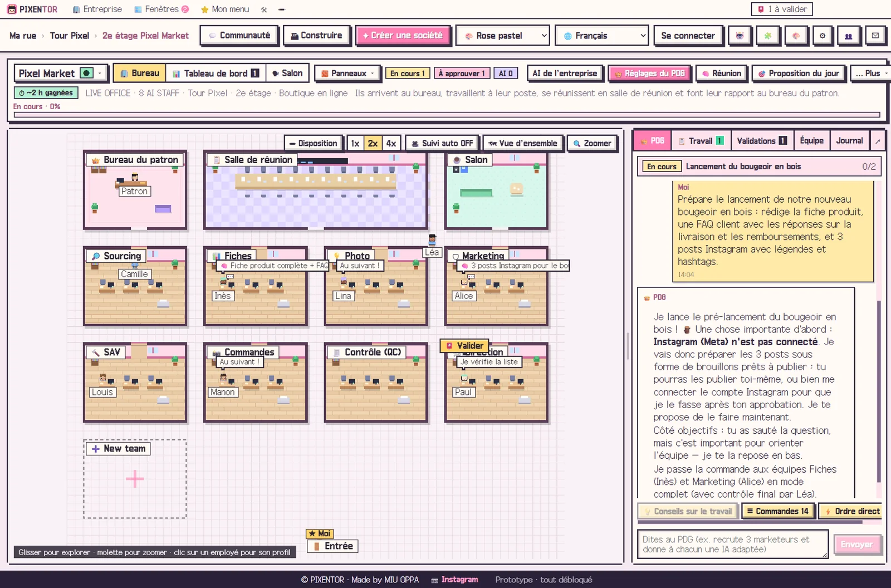
Task: Set zoom level to 2x
Action: coord(373,143)
